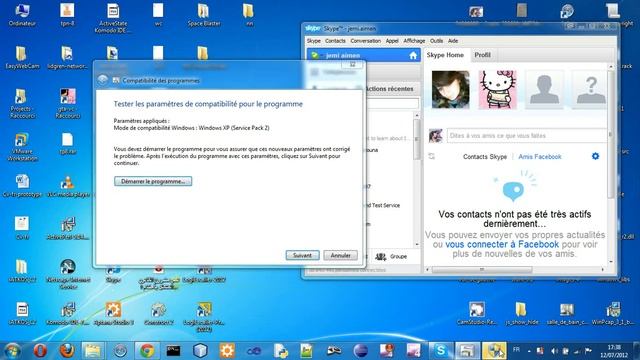
Task: Open the VirtualBox cube taskbar icon
Action: 200,351
